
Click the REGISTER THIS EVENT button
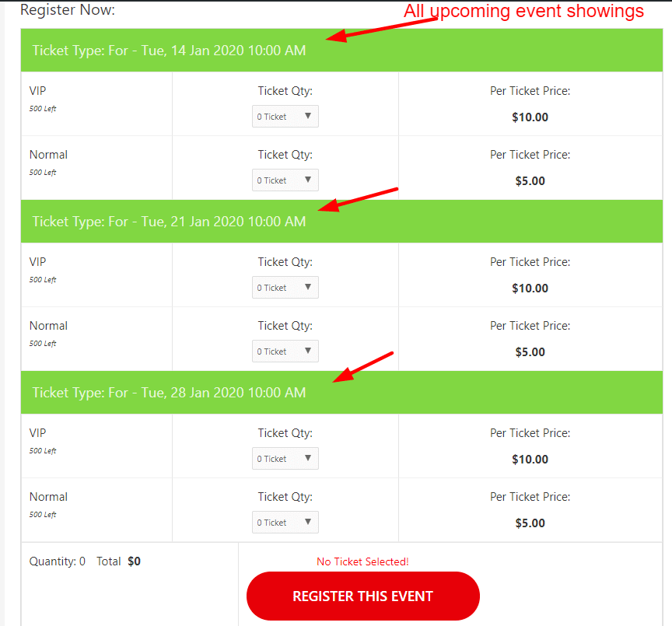tap(363, 596)
